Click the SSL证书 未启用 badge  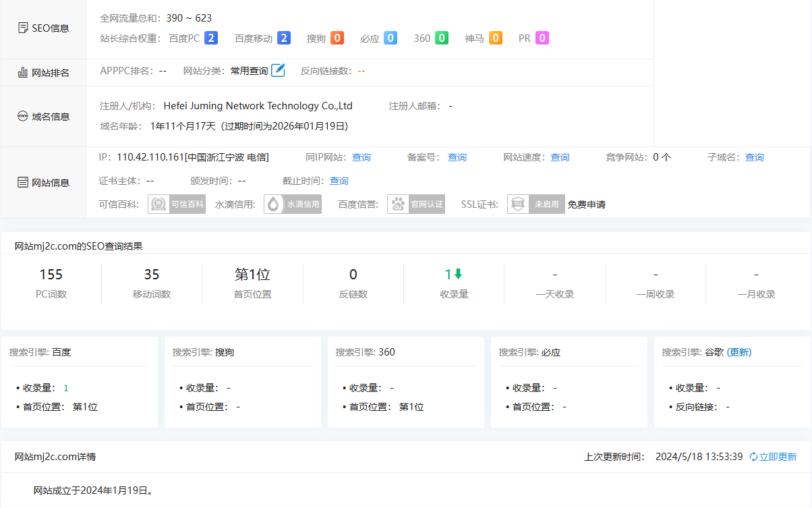(x=536, y=204)
